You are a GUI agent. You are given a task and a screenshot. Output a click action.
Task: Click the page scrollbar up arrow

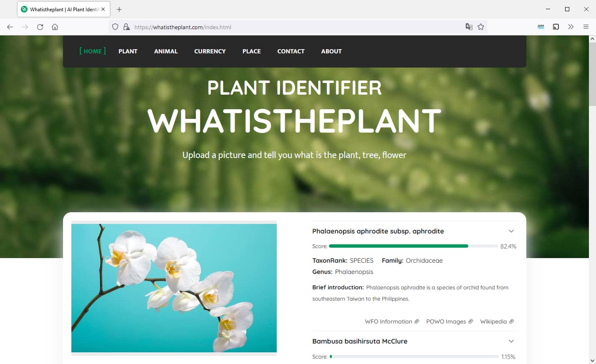[592, 39]
